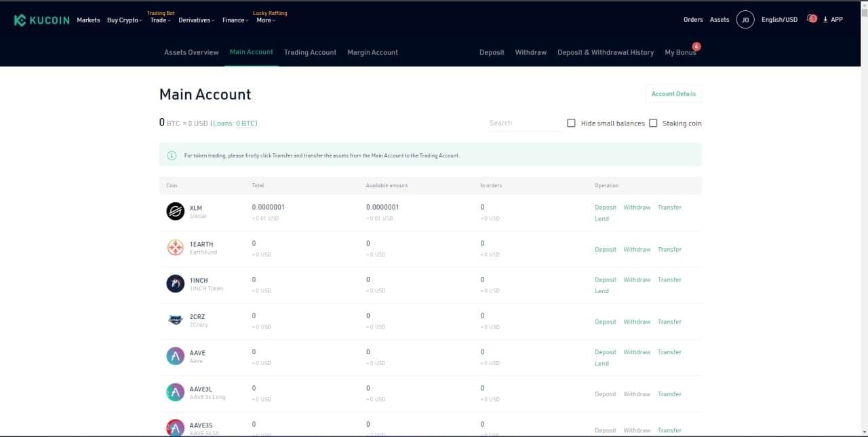Open the Withdraw page link in subheader
The width and height of the screenshot is (868, 437).
(x=530, y=52)
